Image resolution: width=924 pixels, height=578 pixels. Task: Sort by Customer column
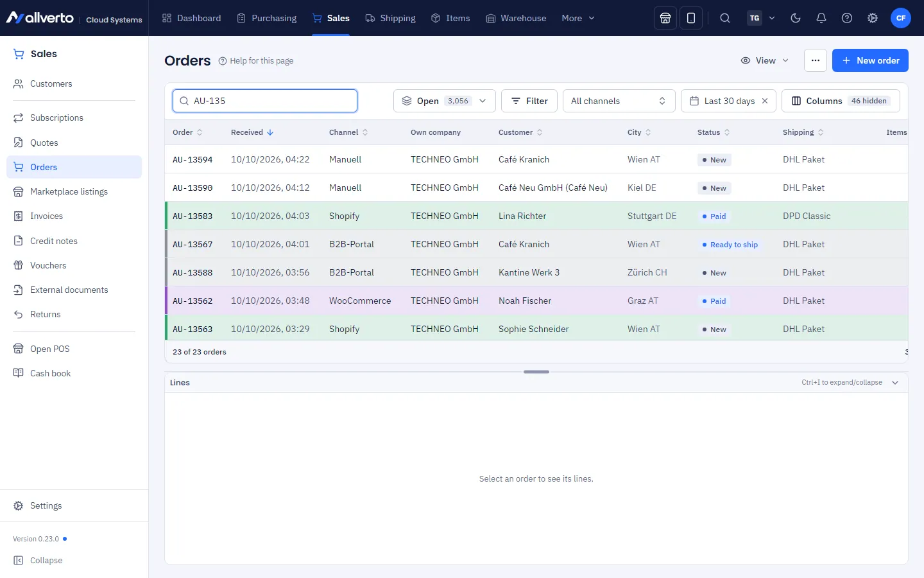pos(520,132)
